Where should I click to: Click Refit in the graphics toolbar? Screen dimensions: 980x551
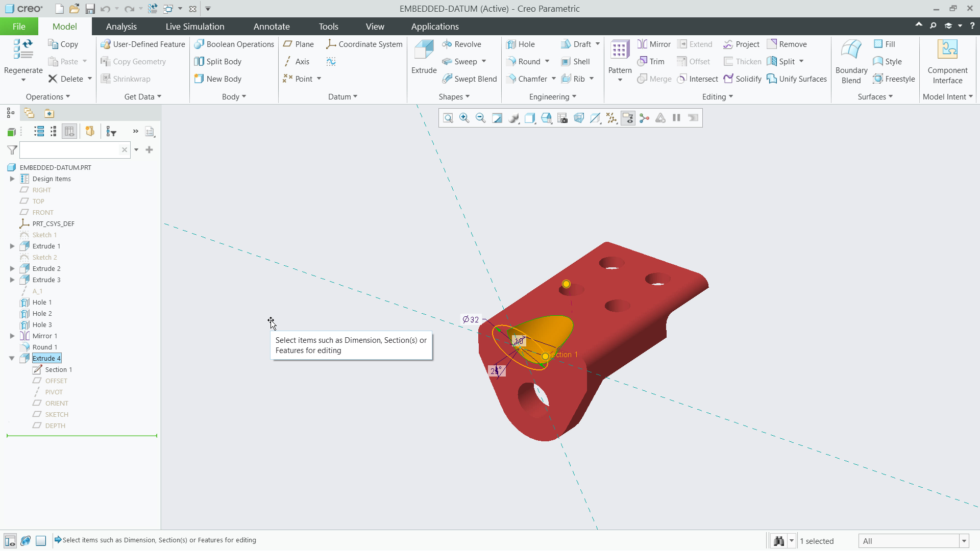click(x=448, y=118)
